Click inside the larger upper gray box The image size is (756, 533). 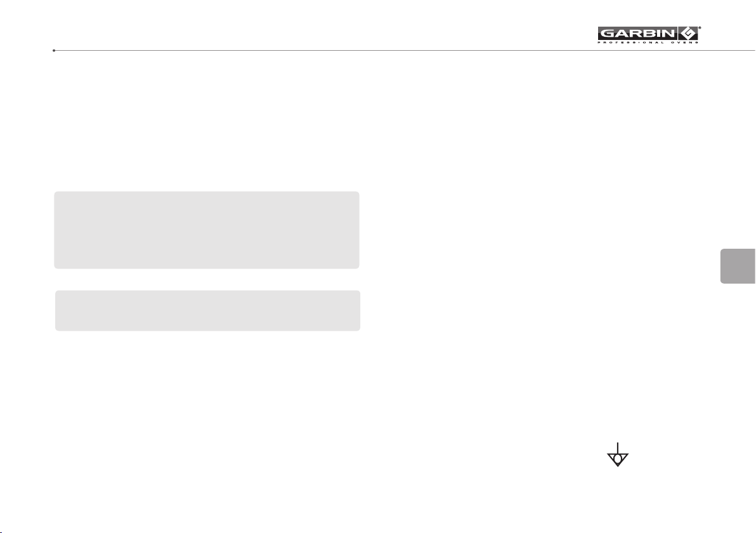click(206, 230)
